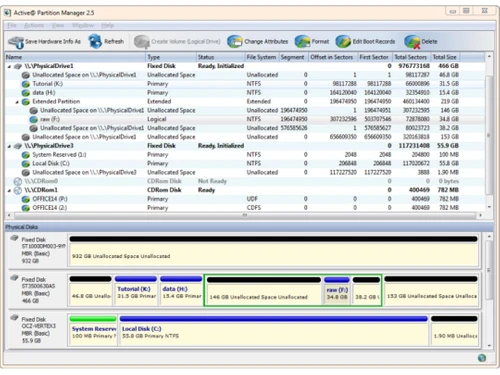Click the Format toolbar icon
This screenshot has height=375, width=500.
click(302, 42)
